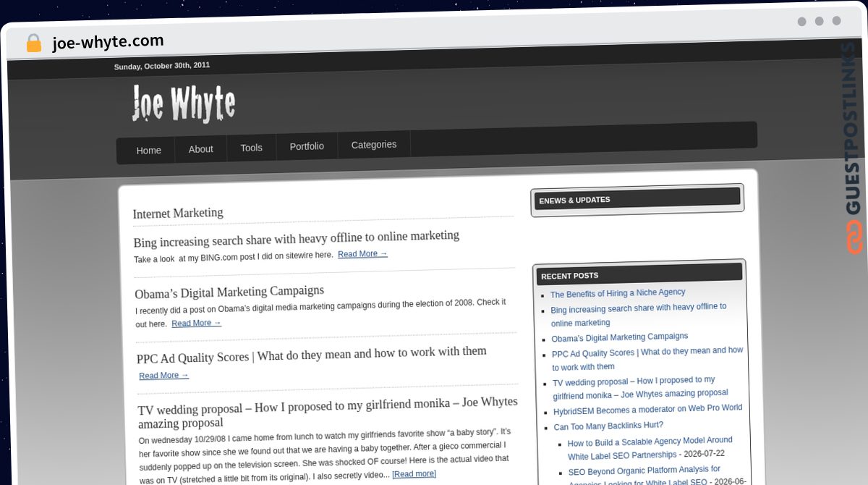Click the padlock icon beside joe-whyte.com
This screenshot has height=485, width=868.
(33, 43)
